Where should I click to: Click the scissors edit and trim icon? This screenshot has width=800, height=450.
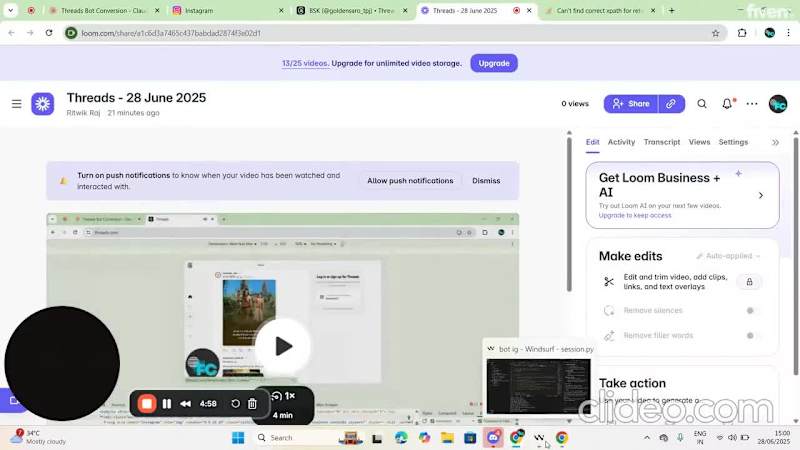click(609, 282)
